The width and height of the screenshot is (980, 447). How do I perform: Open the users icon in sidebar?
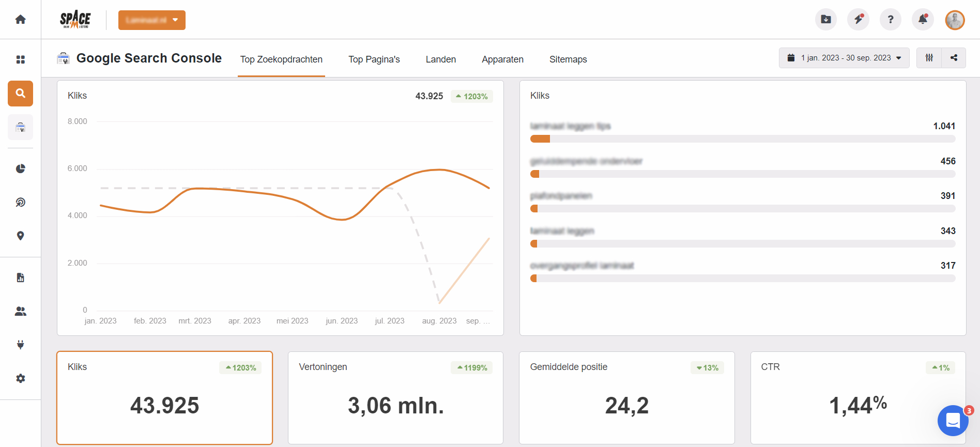[20, 311]
